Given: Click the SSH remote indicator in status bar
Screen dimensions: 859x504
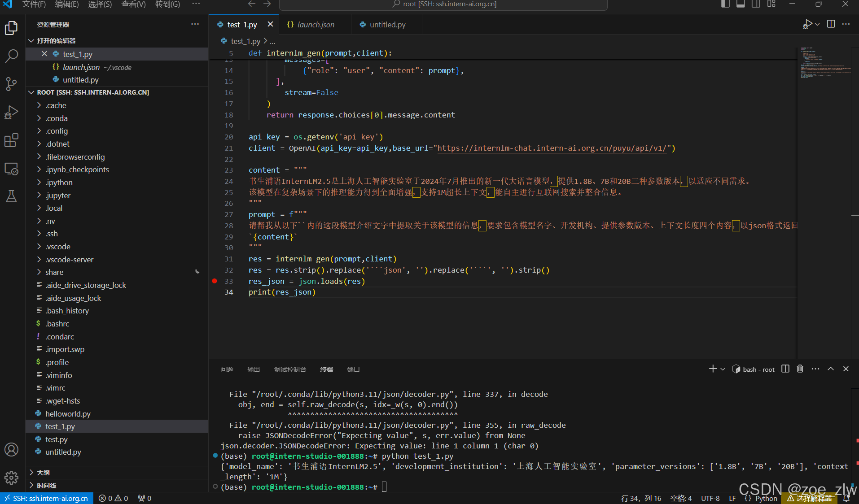Looking at the screenshot, I should tap(47, 498).
